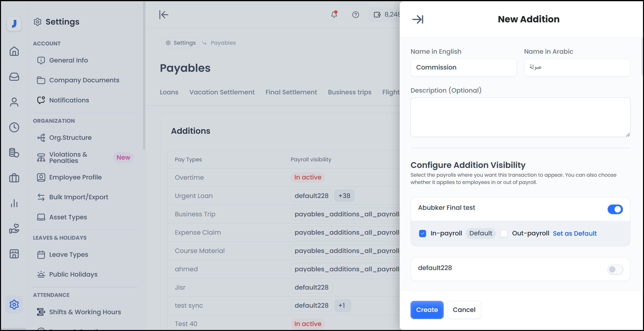Disable the Abubker Final test toggle
The image size is (644, 331).
coord(615,209)
